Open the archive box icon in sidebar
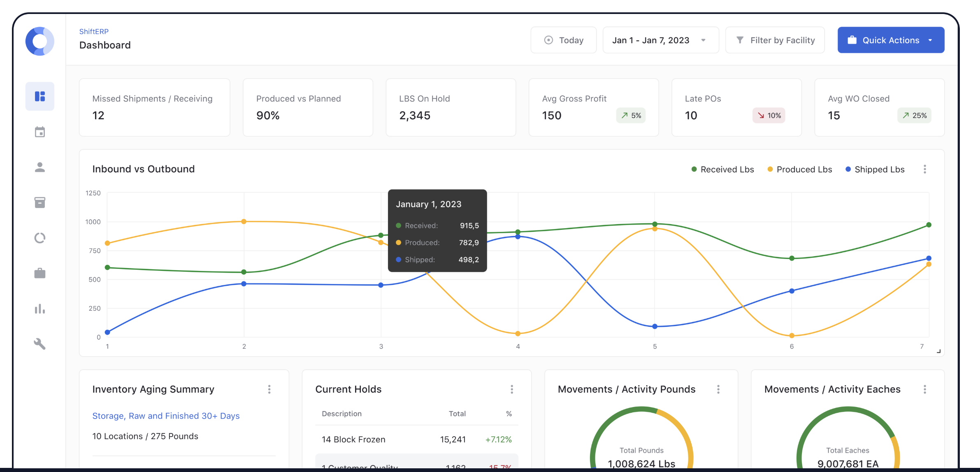This screenshot has height=472, width=980. point(40,203)
